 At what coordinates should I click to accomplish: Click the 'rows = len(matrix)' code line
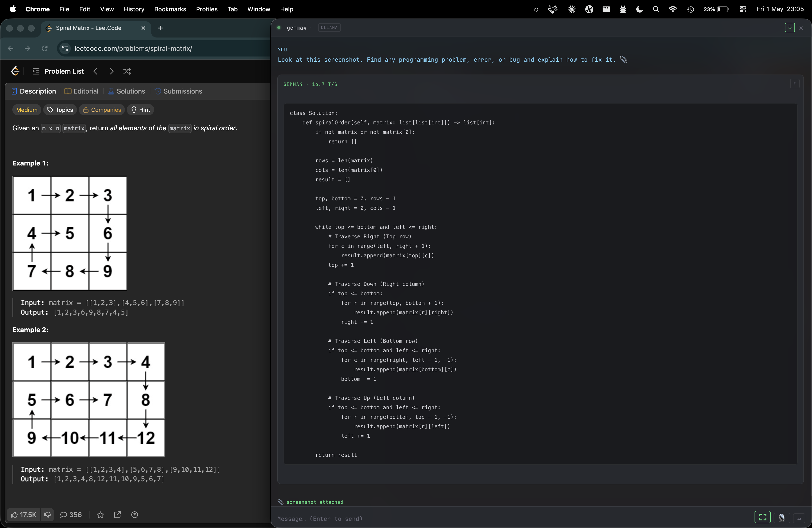coord(344,160)
